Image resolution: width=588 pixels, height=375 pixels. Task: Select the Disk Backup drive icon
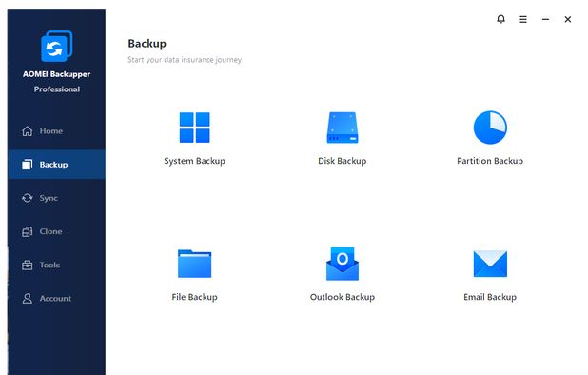click(343, 128)
